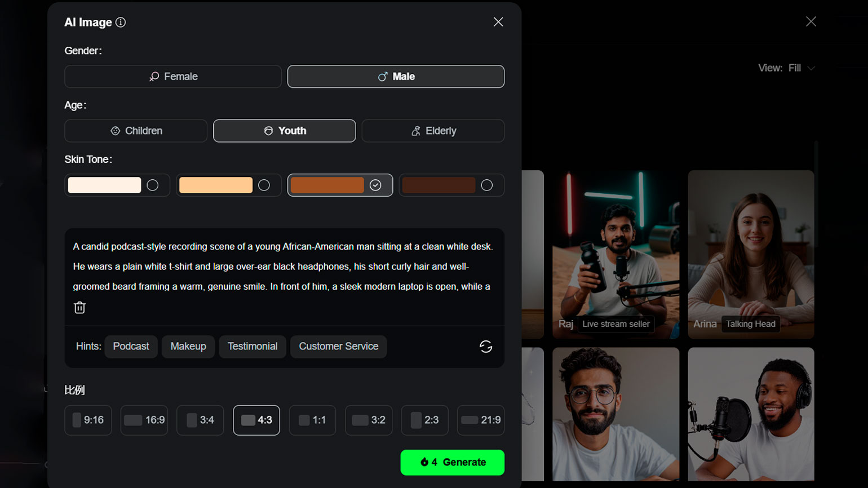Open the View Fill dropdown

point(786,68)
